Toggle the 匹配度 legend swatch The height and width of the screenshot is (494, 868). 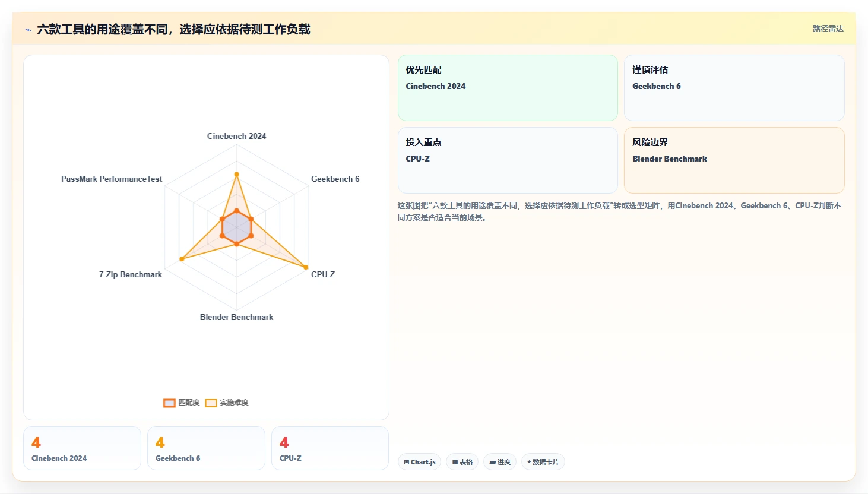pyautogui.click(x=169, y=403)
